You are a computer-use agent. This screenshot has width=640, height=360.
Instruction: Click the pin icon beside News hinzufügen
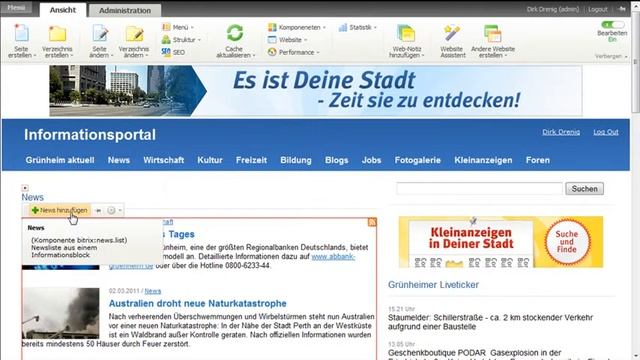click(98, 210)
